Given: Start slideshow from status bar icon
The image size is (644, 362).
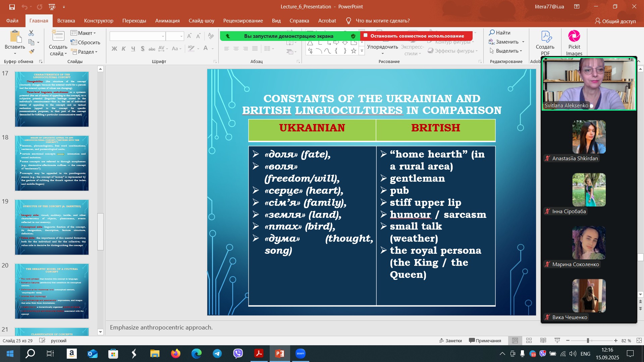Looking at the screenshot, I should pos(557,341).
